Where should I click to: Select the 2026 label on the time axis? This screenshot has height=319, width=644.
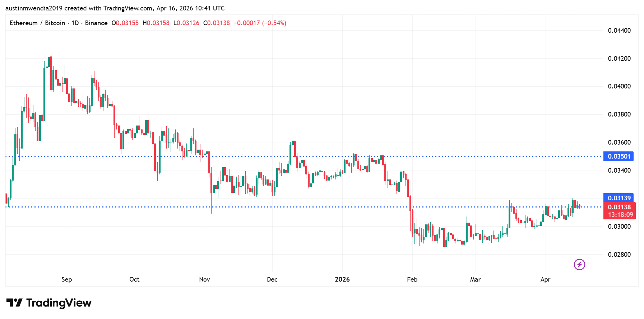coord(342,279)
